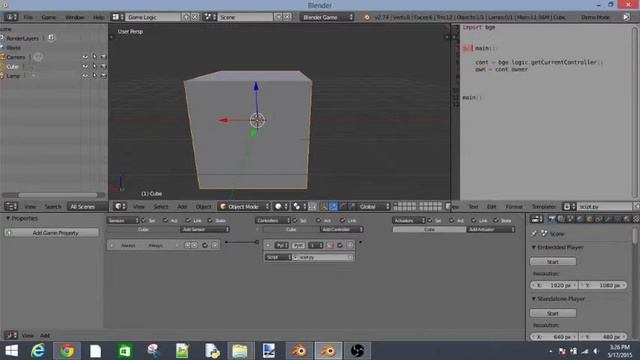Click the screen layout browse icon beside Game Logic
The width and height of the screenshot is (640, 360).
click(118, 17)
